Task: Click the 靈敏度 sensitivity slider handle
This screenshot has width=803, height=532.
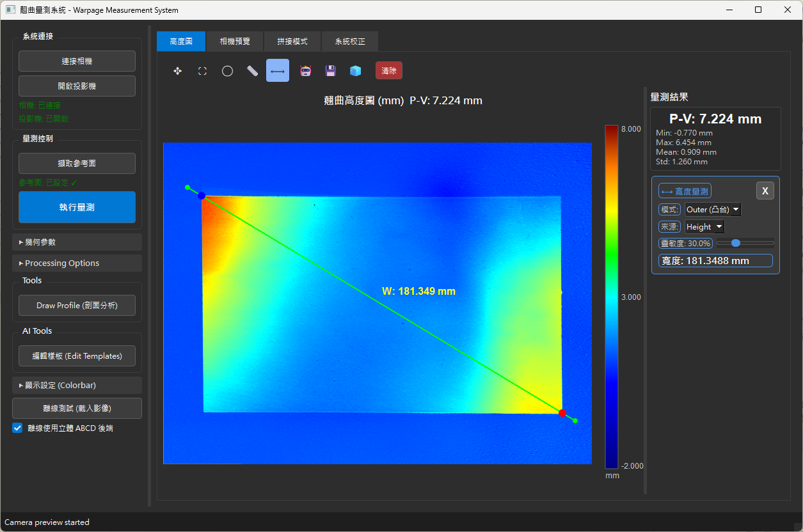Action: pyautogui.click(x=735, y=243)
